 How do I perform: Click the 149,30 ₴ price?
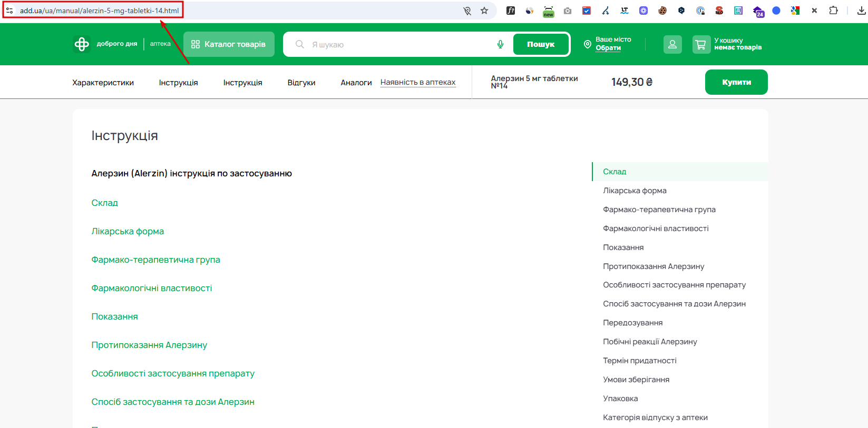click(632, 82)
